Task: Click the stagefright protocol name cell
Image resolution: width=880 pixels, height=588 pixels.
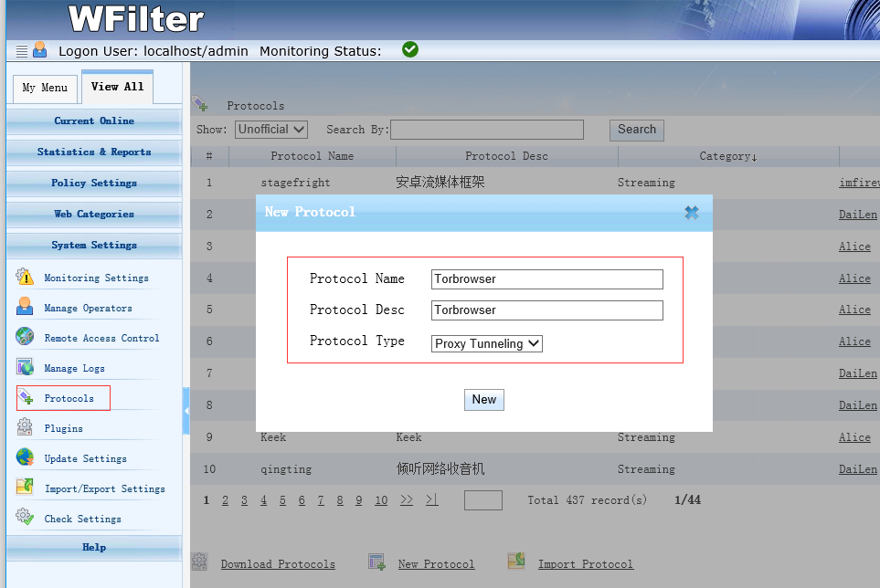Action: (x=295, y=183)
